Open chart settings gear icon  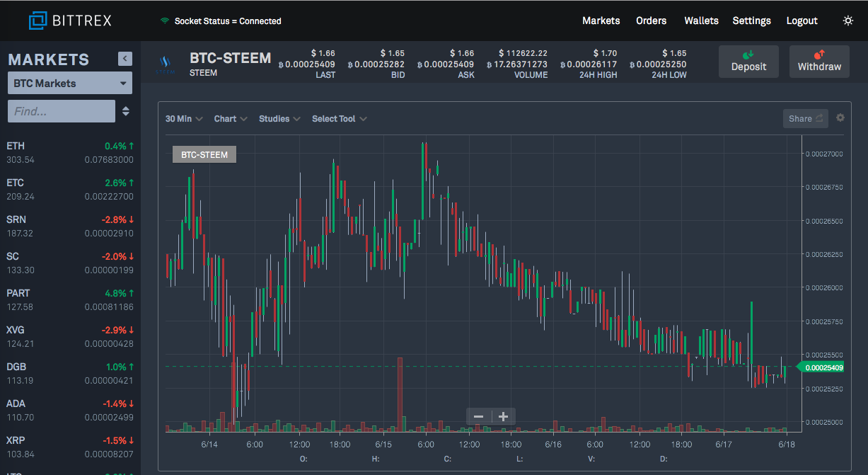click(x=840, y=118)
